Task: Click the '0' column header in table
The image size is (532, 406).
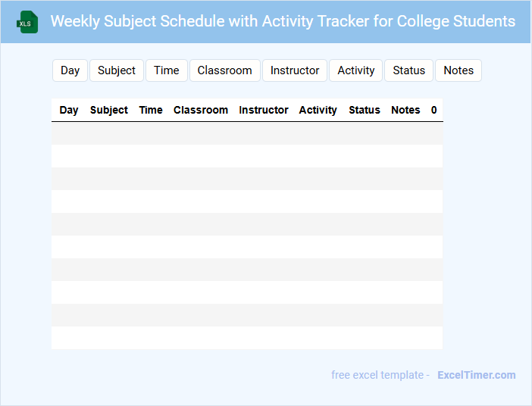Action: [x=434, y=110]
